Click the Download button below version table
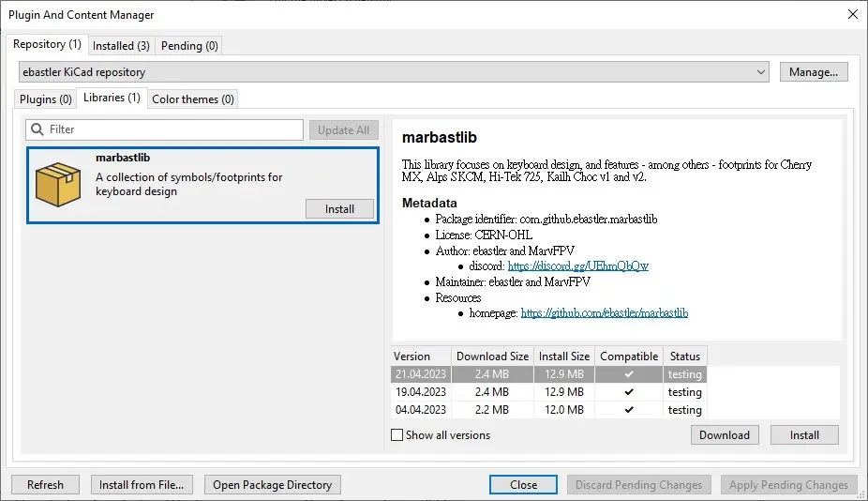868x501 pixels. (724, 435)
